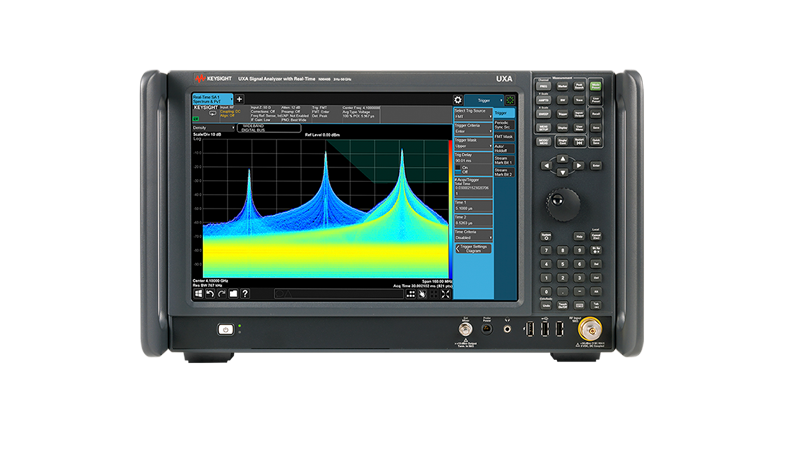This screenshot has width=800, height=450.
Task: Expand the Trigger menu panel selector
Action: tap(483, 101)
